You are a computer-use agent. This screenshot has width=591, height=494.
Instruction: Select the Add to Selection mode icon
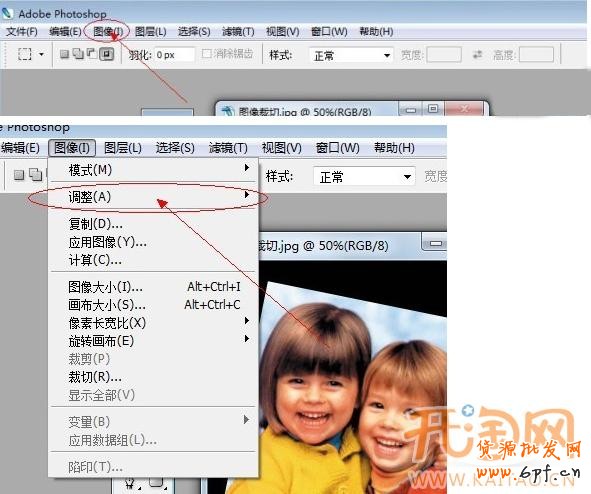78,54
